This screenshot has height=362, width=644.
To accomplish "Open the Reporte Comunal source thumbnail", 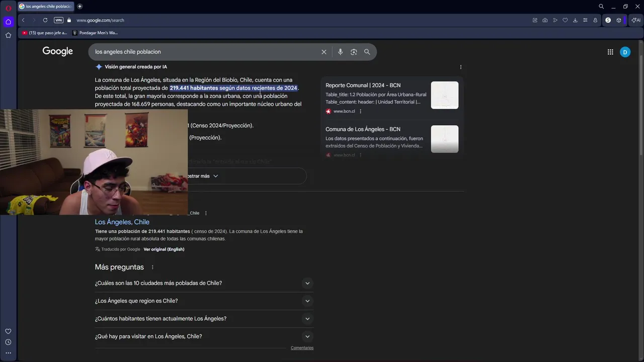I will 444,95.
